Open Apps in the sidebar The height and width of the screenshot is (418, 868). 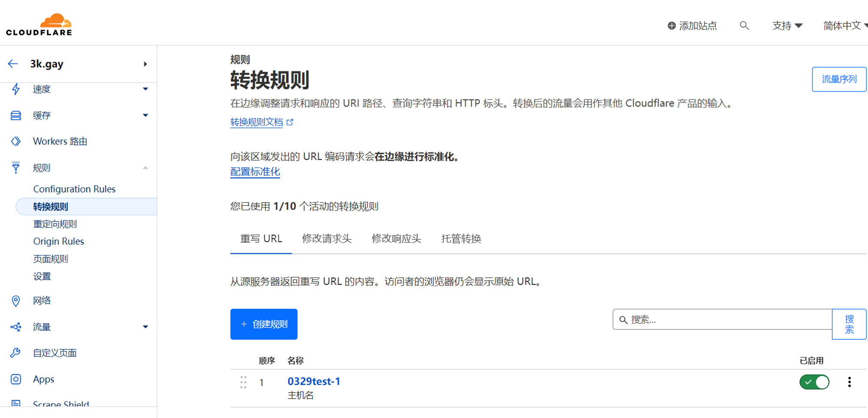coord(44,379)
